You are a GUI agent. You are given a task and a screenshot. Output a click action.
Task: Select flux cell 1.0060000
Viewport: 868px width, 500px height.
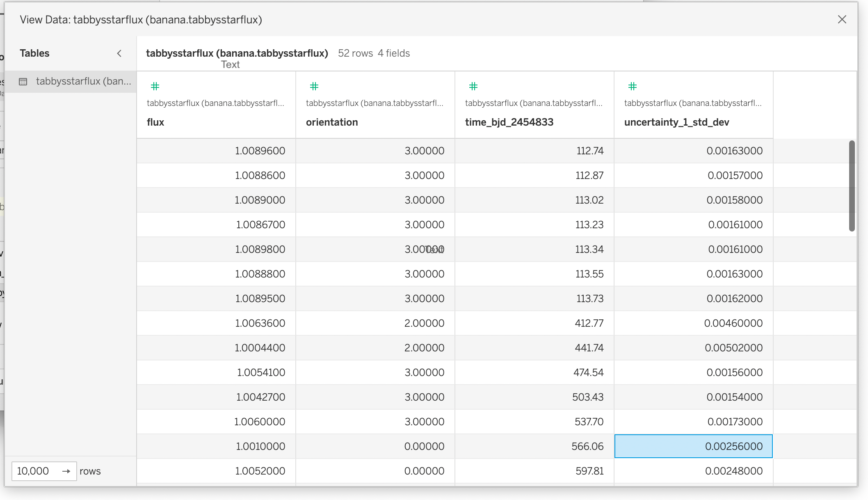(x=216, y=422)
